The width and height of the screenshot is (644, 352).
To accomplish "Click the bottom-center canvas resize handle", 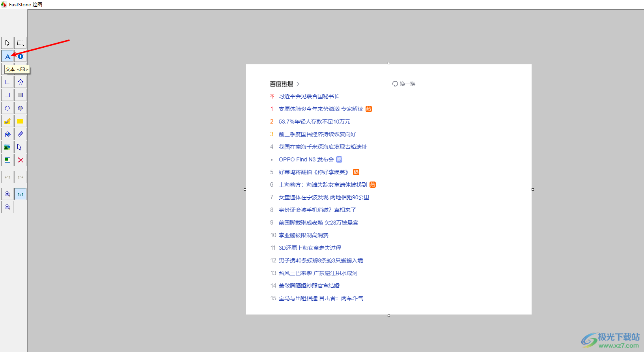I will coord(389,316).
